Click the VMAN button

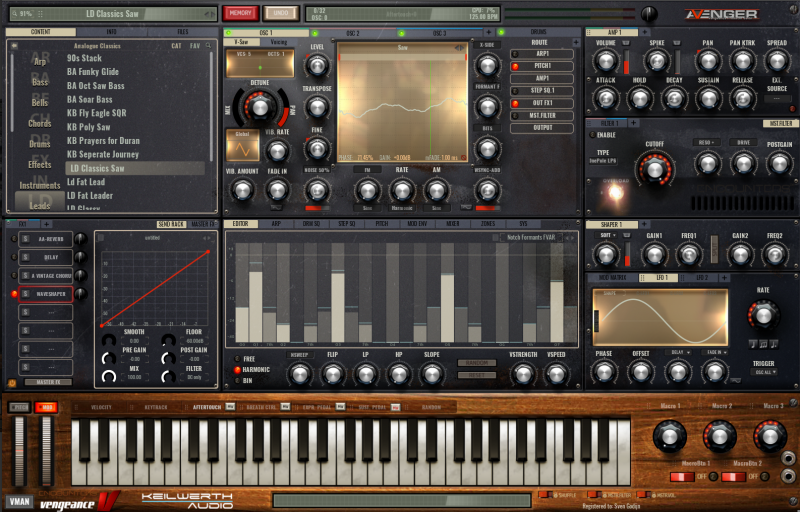coord(19,501)
